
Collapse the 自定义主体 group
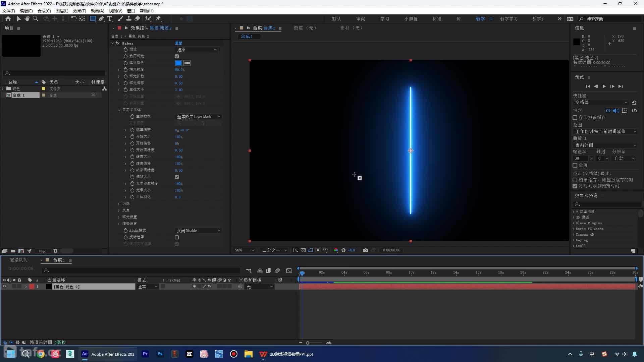click(119, 110)
